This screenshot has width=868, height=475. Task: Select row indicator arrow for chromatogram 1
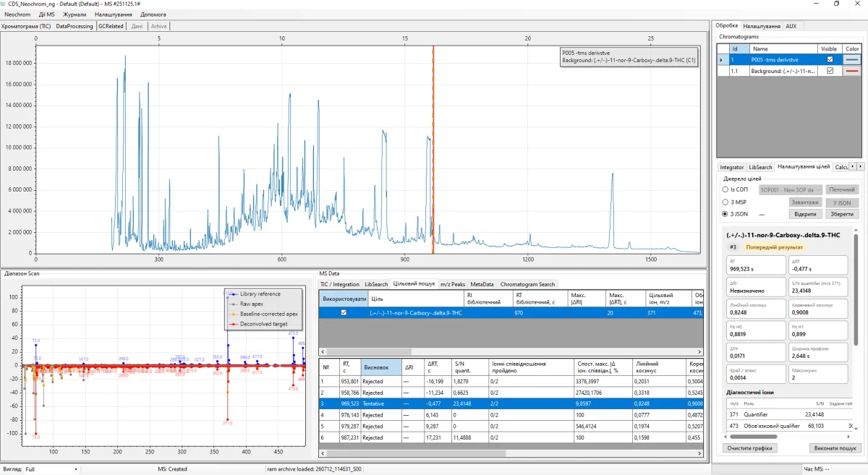point(721,59)
